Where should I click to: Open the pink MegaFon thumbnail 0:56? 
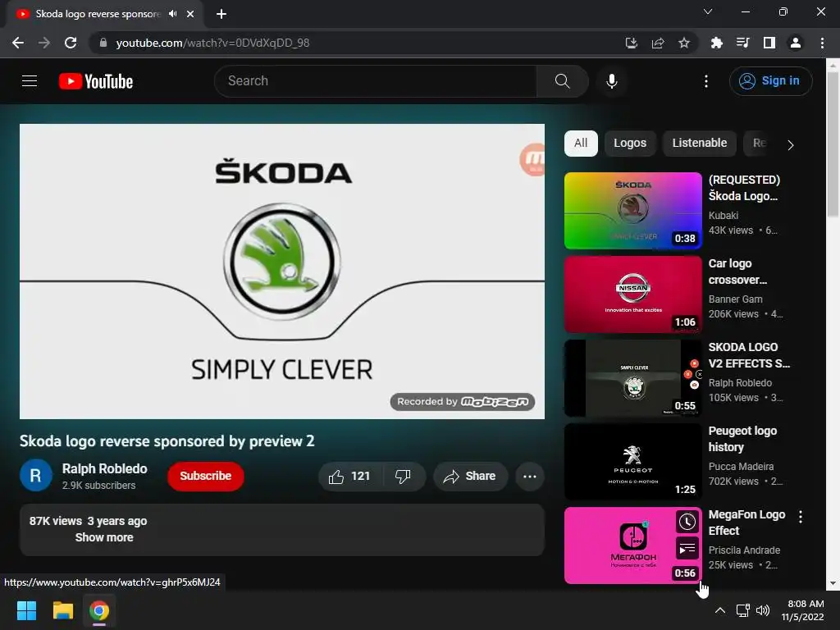point(632,546)
